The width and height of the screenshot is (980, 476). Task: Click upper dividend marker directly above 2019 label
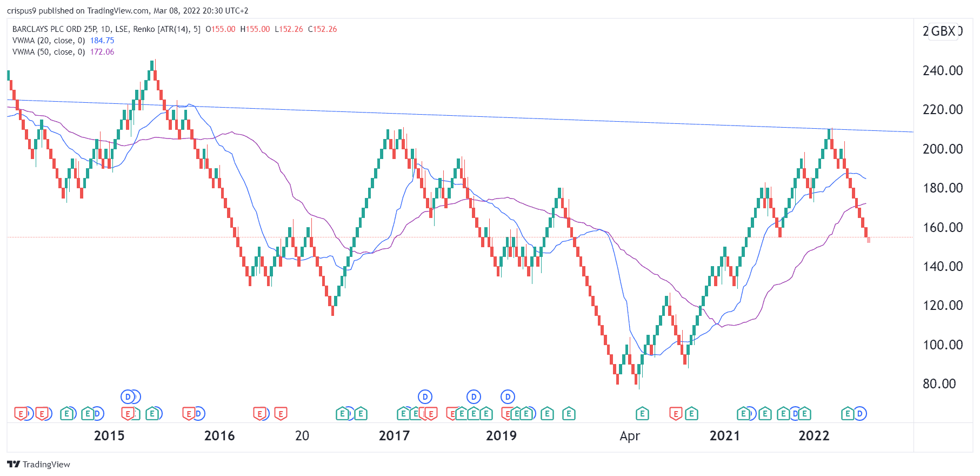[508, 397]
